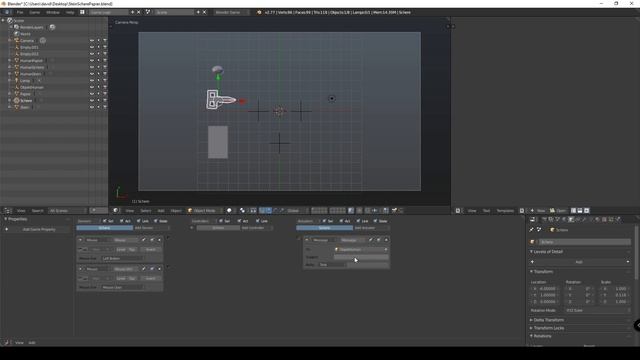Expand HumanPaper object in outliner

click(9, 60)
